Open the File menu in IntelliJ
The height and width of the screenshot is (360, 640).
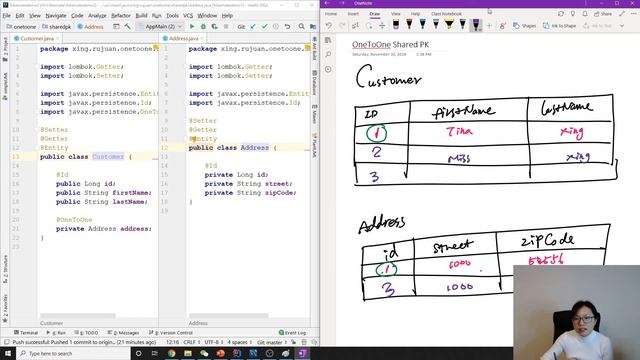pyautogui.click(x=7, y=16)
